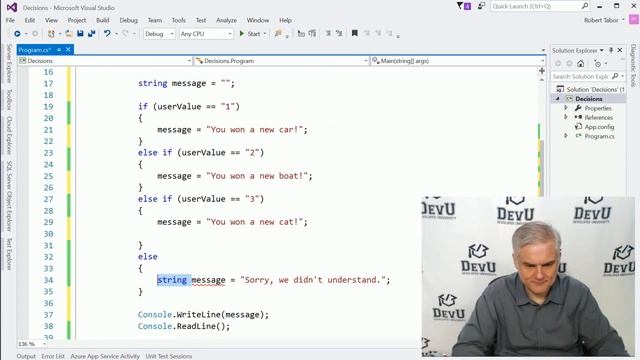
Task: Click the Open File folder icon
Action: pyautogui.click(x=69, y=34)
